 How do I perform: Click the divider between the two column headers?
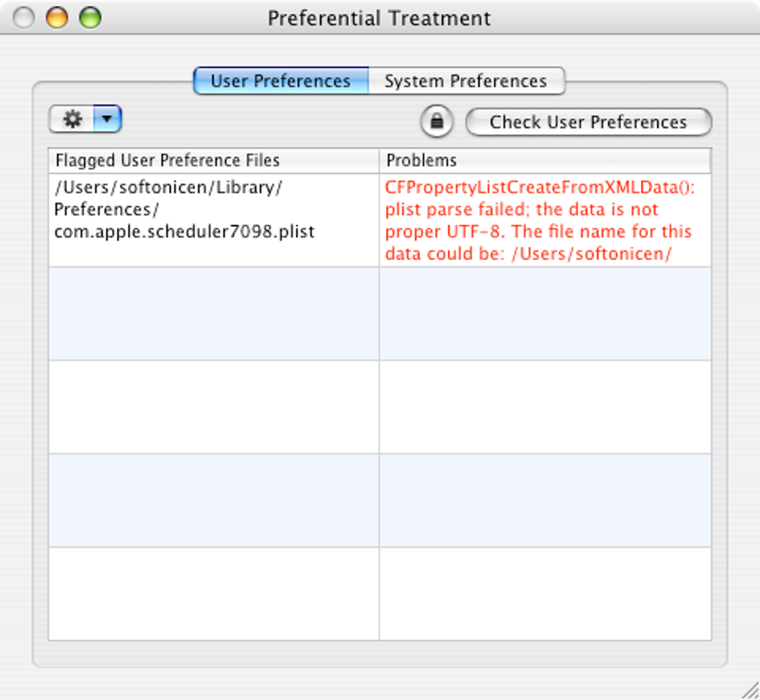(379, 160)
